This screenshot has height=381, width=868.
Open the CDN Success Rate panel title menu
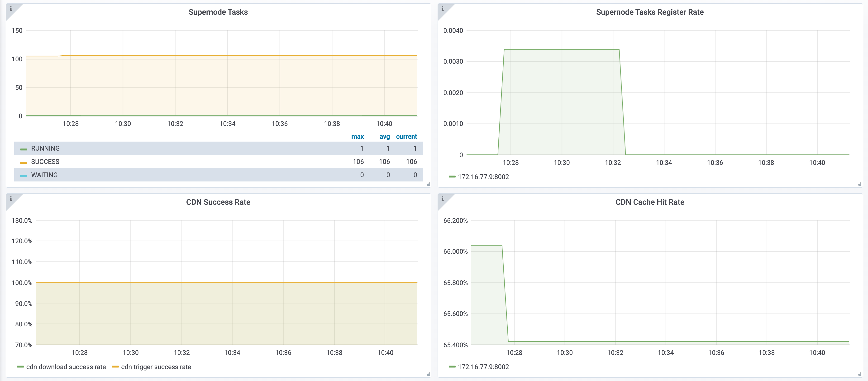(218, 202)
